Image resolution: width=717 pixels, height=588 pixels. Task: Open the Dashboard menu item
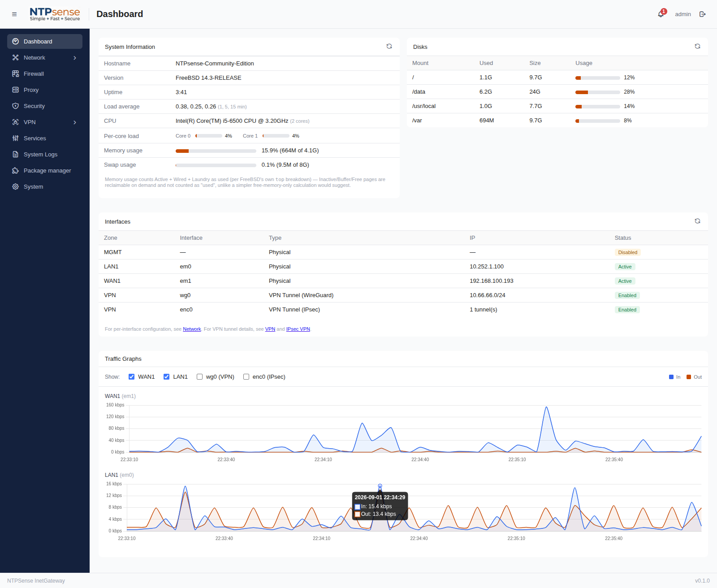pyautogui.click(x=45, y=41)
